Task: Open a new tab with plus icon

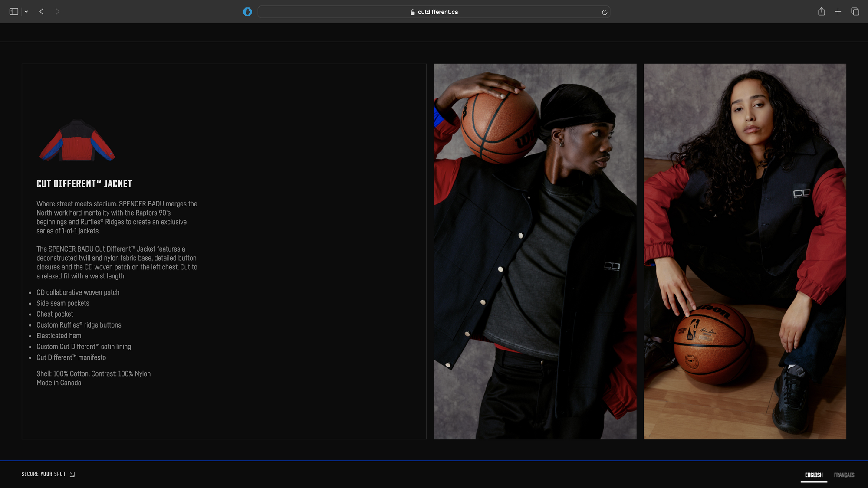Action: pos(838,12)
